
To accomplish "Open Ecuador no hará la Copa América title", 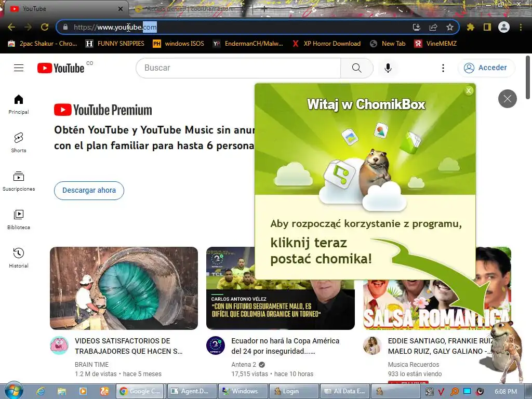I will [x=285, y=346].
